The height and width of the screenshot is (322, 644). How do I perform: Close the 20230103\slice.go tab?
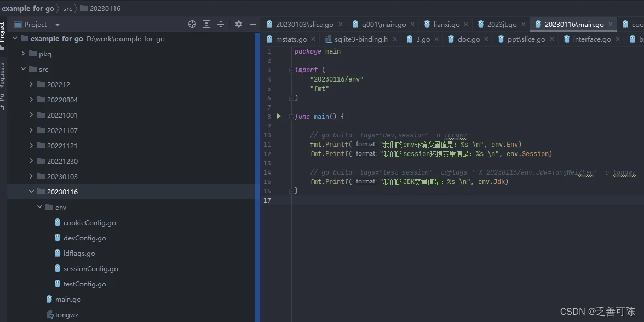click(341, 24)
